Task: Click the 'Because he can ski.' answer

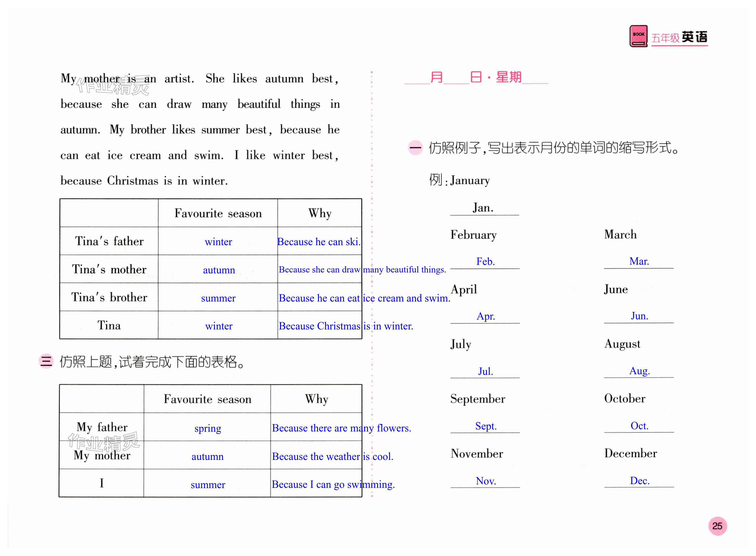Action: pyautogui.click(x=319, y=242)
